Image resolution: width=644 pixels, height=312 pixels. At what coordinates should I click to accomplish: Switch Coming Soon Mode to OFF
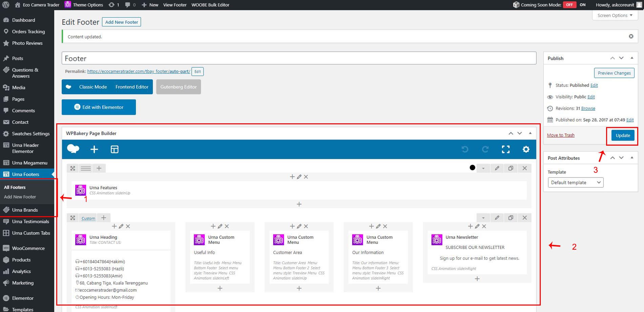570,5
